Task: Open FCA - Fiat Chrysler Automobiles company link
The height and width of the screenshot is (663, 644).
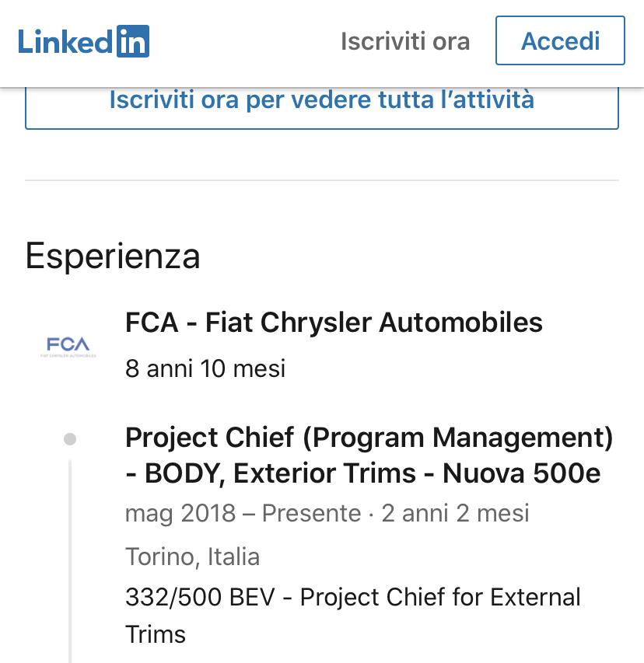Action: [x=334, y=323]
